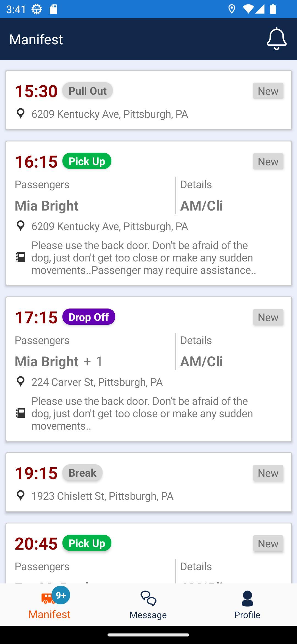This screenshot has width=297, height=644.
Task: Tap the notes icon in the 16:15 Pick Up card
Action: coord(21,257)
